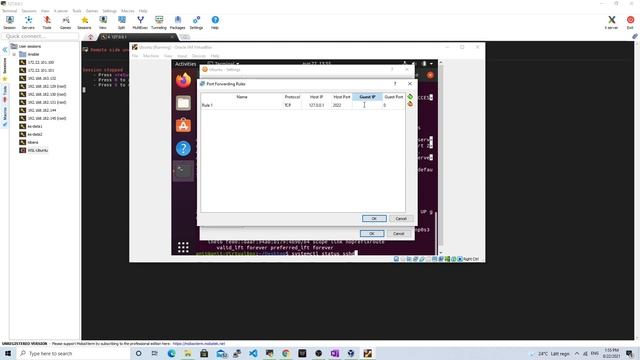
Task: Click the Sessions star toolbar icon
Action: [x=84, y=22]
